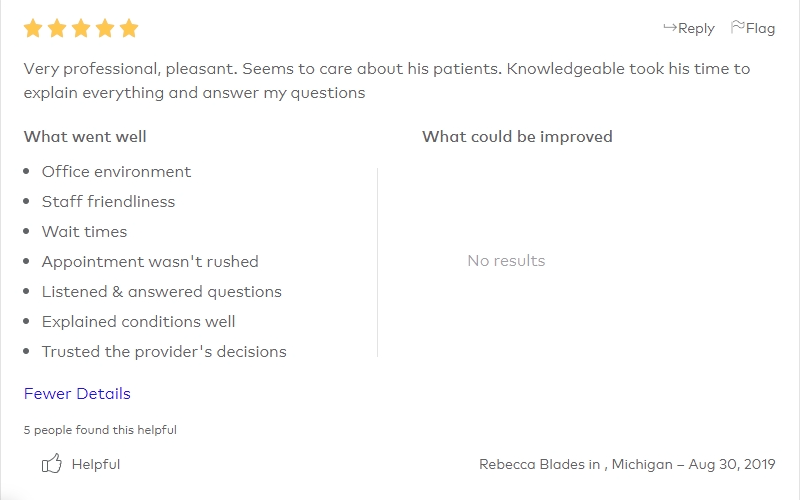Click the fourth rating star
Image resolution: width=800 pixels, height=500 pixels.
click(105, 28)
